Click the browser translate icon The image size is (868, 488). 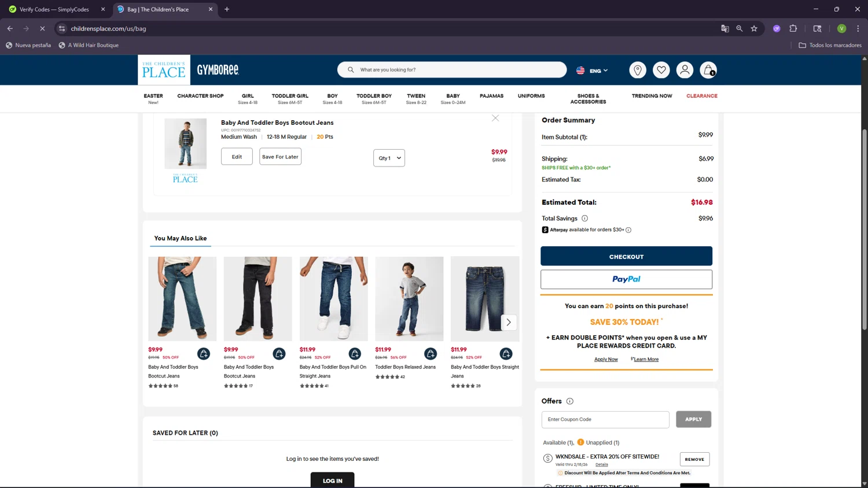pyautogui.click(x=724, y=28)
